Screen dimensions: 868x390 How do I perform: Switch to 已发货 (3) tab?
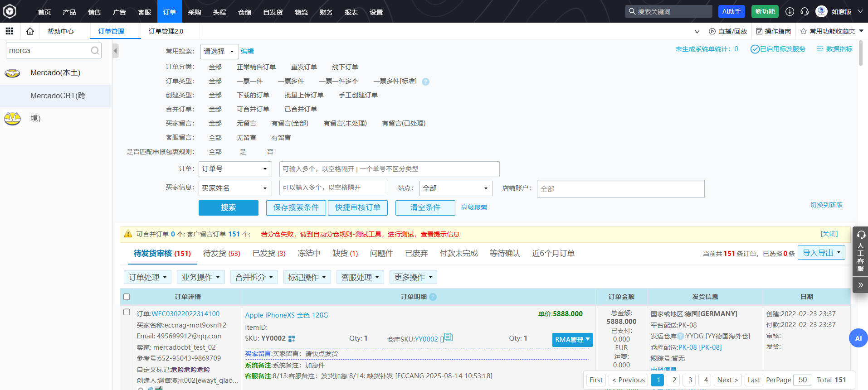pos(269,253)
